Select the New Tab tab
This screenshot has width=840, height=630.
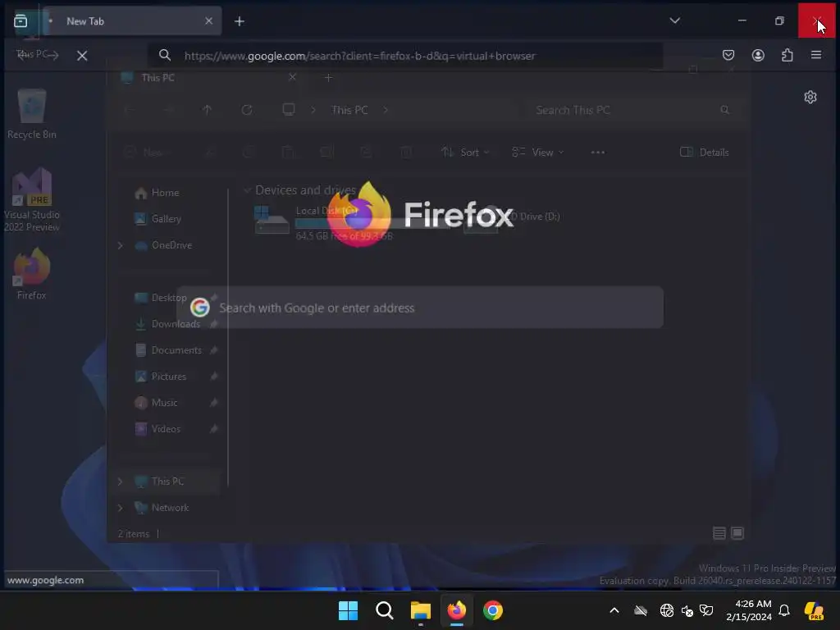(132, 21)
